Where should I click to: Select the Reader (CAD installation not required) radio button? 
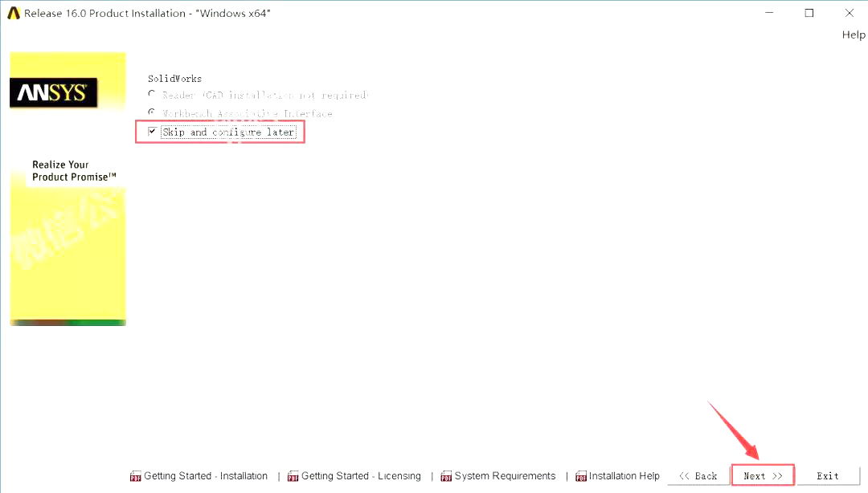[152, 94]
